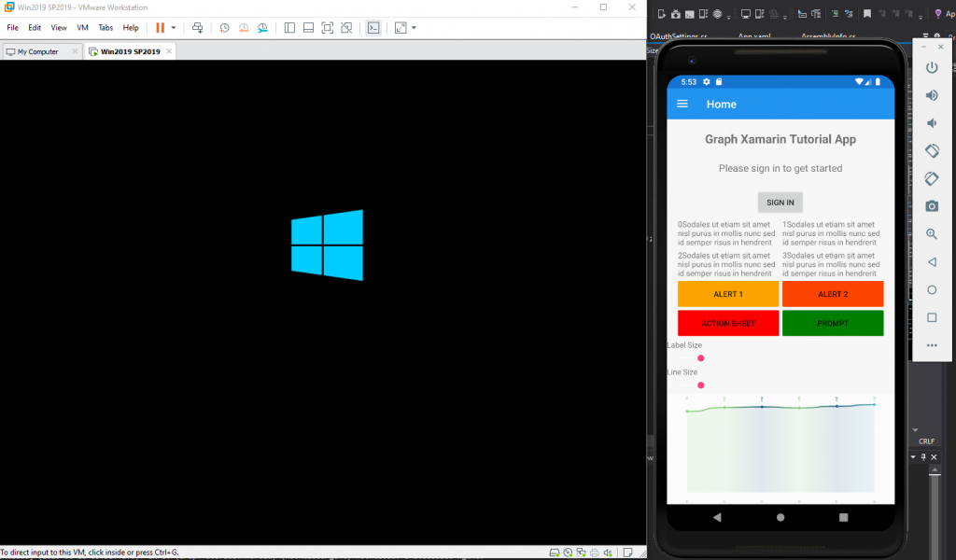Image resolution: width=956 pixels, height=560 pixels.
Task: Take an emulator screenshot with camera icon
Action: 932,206
